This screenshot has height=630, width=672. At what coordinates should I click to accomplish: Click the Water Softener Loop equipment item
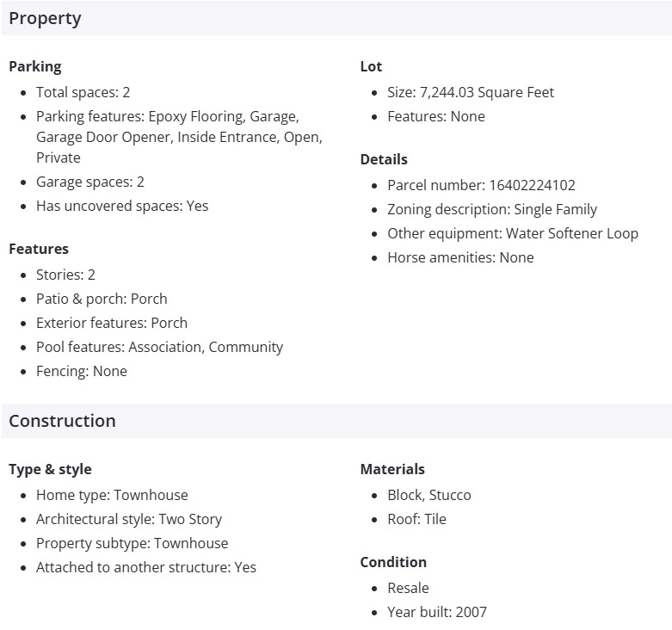513,233
